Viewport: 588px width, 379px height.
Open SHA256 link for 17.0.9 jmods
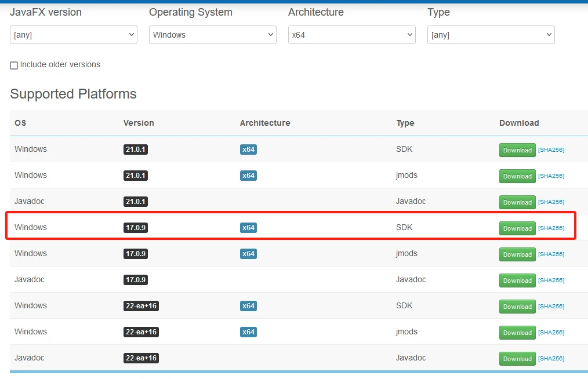(x=551, y=254)
